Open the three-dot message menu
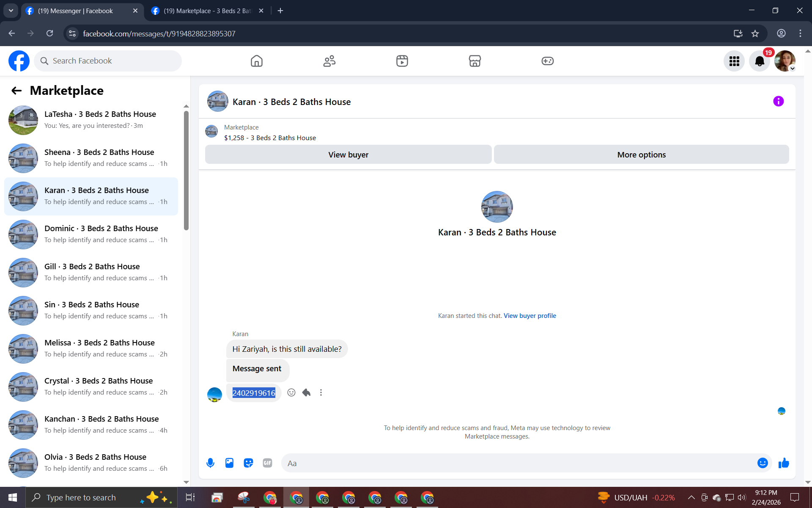This screenshot has width=812, height=508. click(321, 392)
